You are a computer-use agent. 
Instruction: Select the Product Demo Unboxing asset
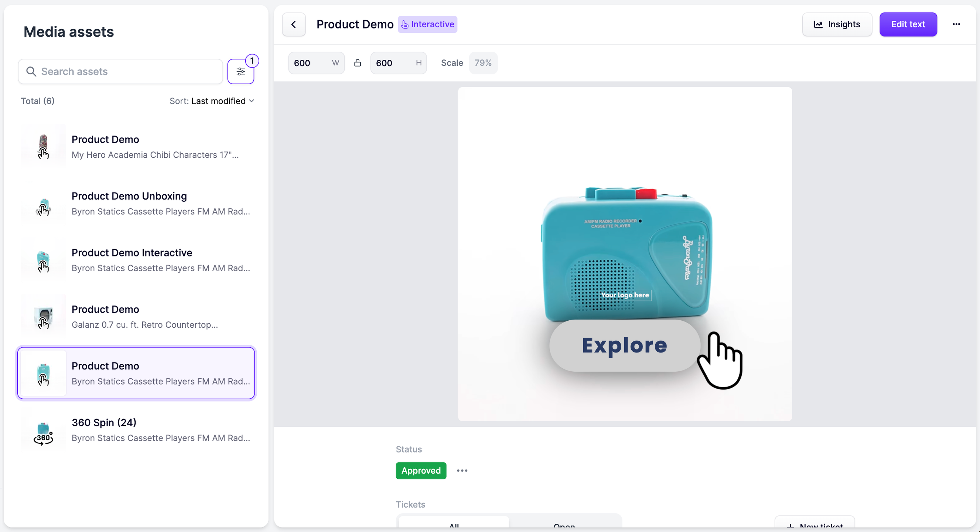coord(136,203)
